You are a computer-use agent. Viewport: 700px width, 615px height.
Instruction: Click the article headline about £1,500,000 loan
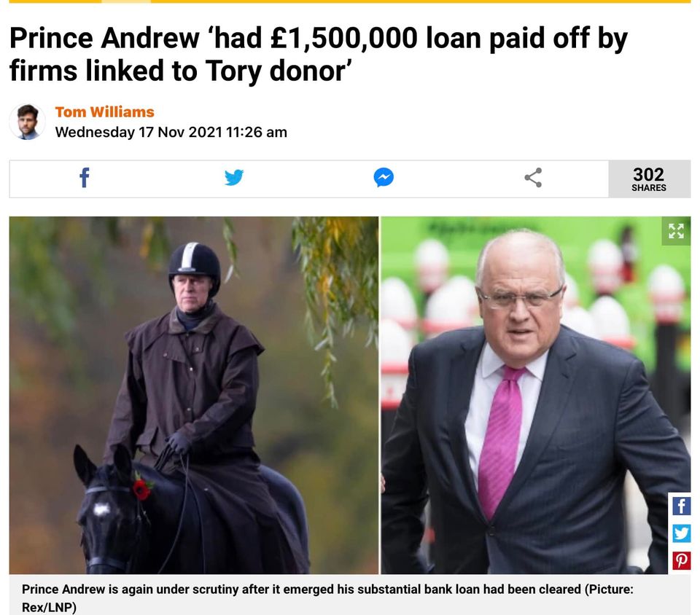point(319,55)
